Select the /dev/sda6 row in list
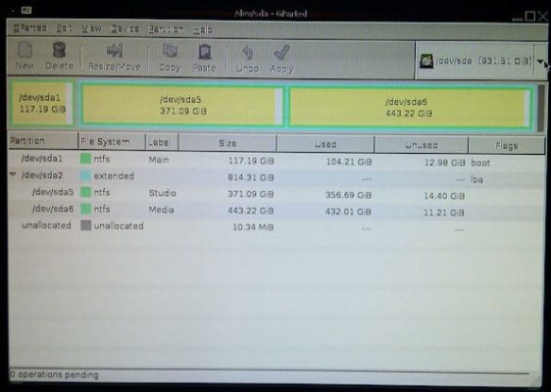 point(276,210)
